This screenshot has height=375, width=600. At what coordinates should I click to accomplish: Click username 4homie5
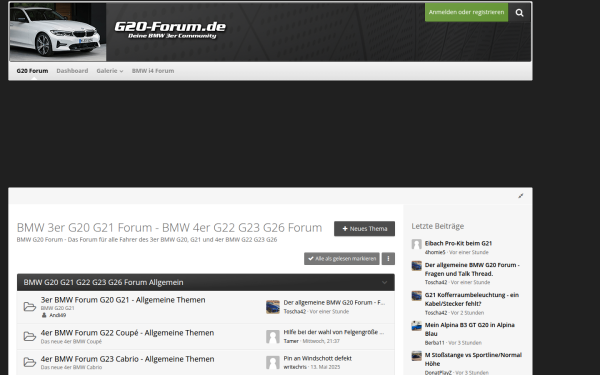(x=435, y=252)
